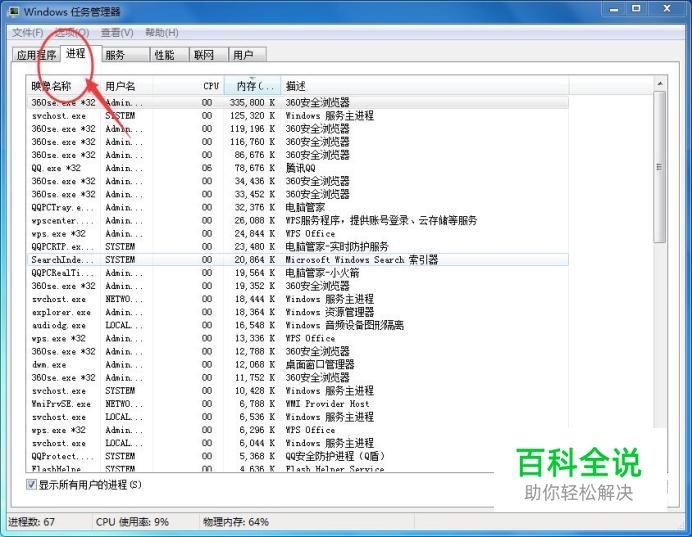The height and width of the screenshot is (537, 692).
Task: Open the 文件(F) menu
Action: point(27,33)
